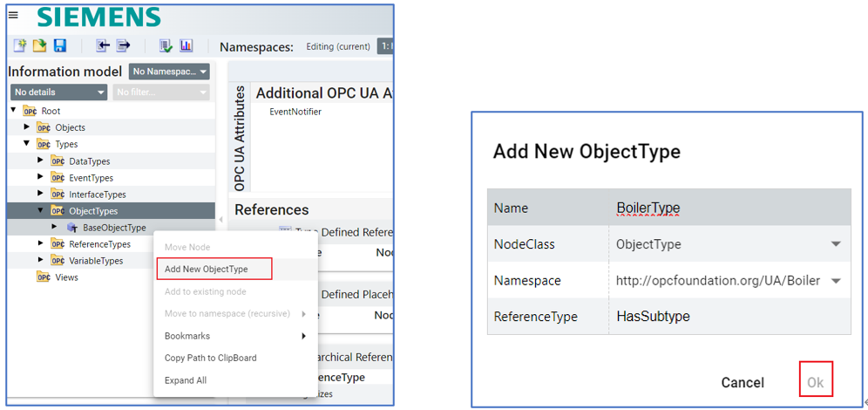
Task: Open the Bookmarks submenu
Action: (235, 336)
